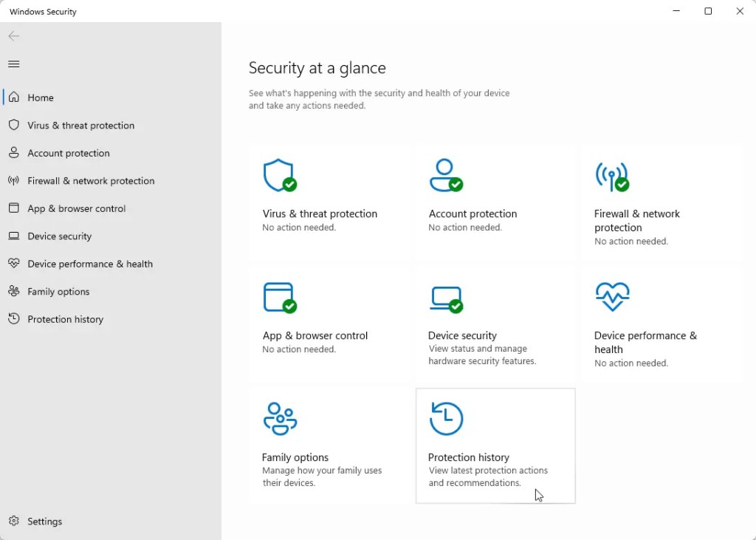
Task: Open the Account protection person icon tile
Action: pyautogui.click(x=446, y=176)
